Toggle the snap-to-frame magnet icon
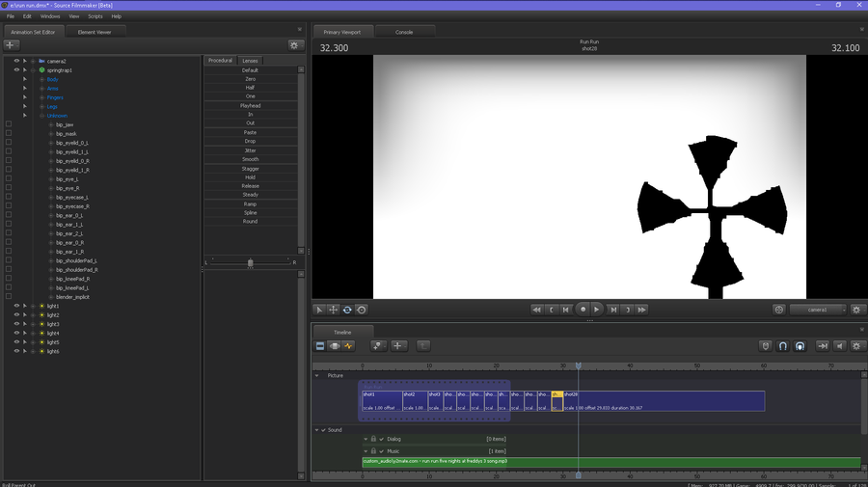This screenshot has height=487, width=868. point(800,346)
